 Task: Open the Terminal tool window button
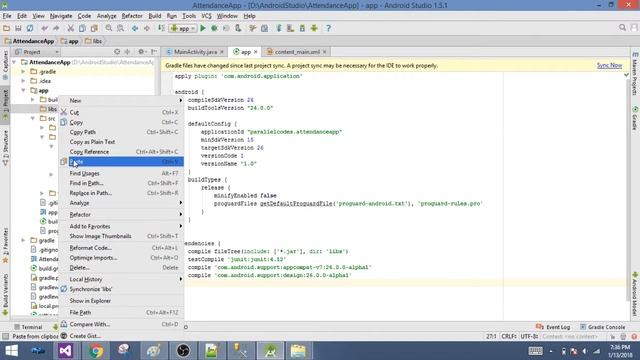tap(28, 327)
